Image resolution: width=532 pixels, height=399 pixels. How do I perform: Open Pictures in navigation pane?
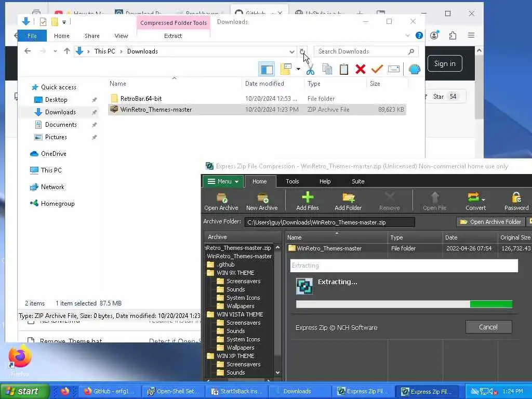click(56, 137)
